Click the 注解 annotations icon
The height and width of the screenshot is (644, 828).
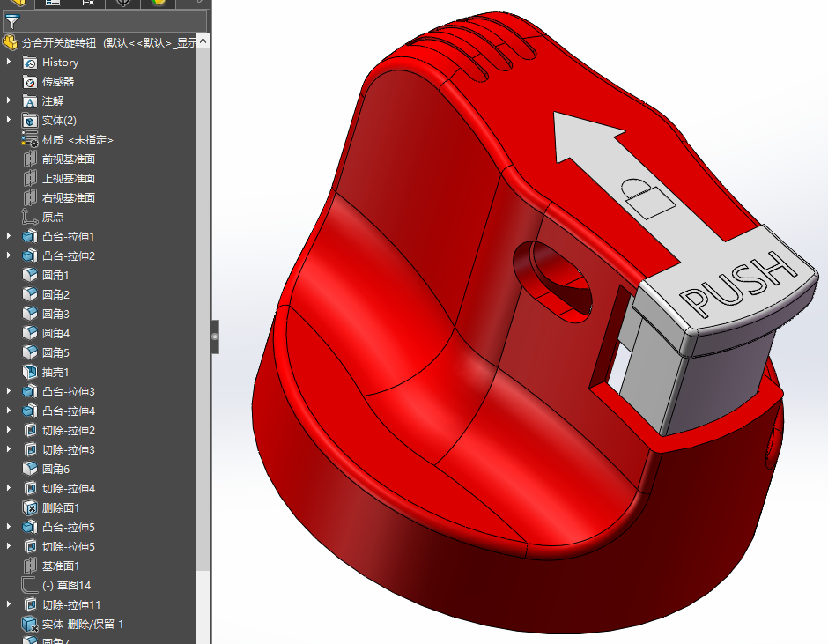pos(30,101)
